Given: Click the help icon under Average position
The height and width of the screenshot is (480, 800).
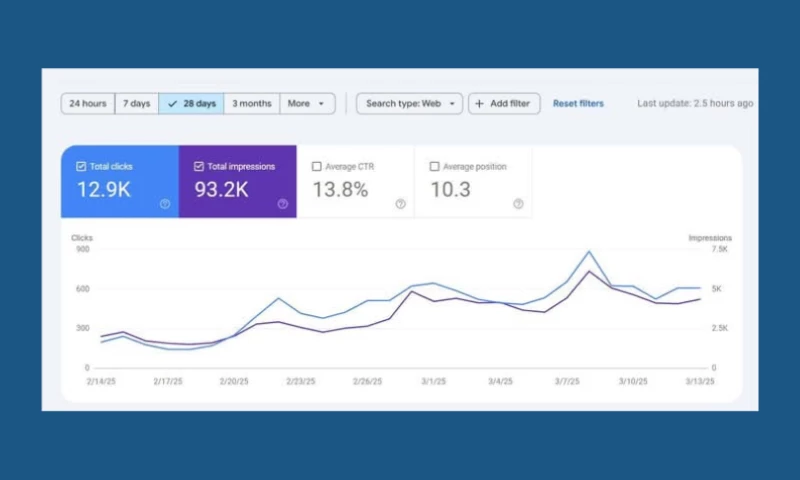Looking at the screenshot, I should [518, 204].
